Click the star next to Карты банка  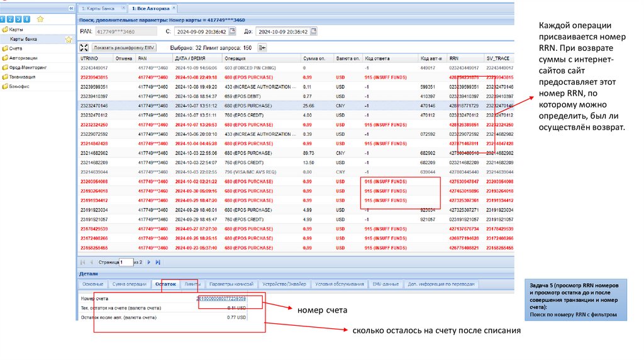pyautogui.click(x=69, y=39)
